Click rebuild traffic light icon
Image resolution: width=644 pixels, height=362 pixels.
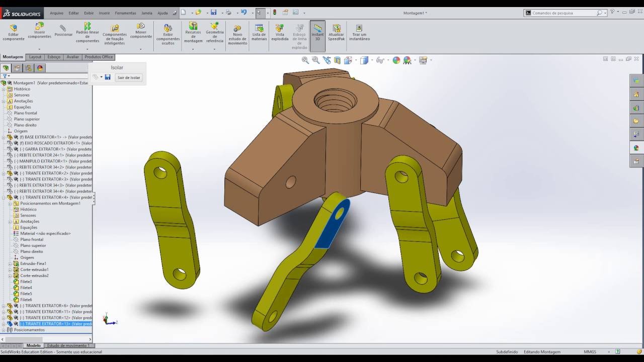275,12
